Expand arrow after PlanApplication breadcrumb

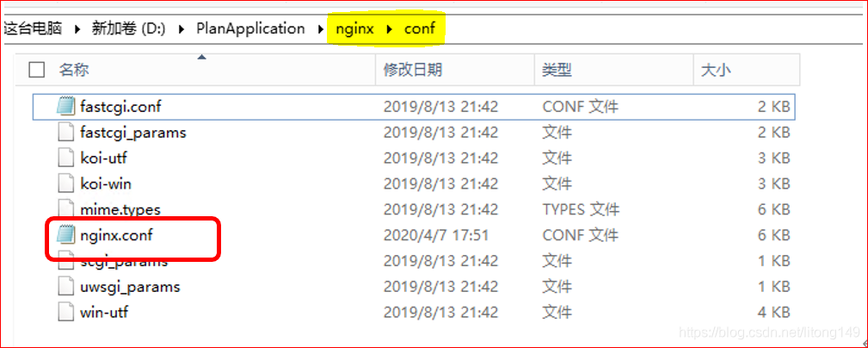click(321, 28)
